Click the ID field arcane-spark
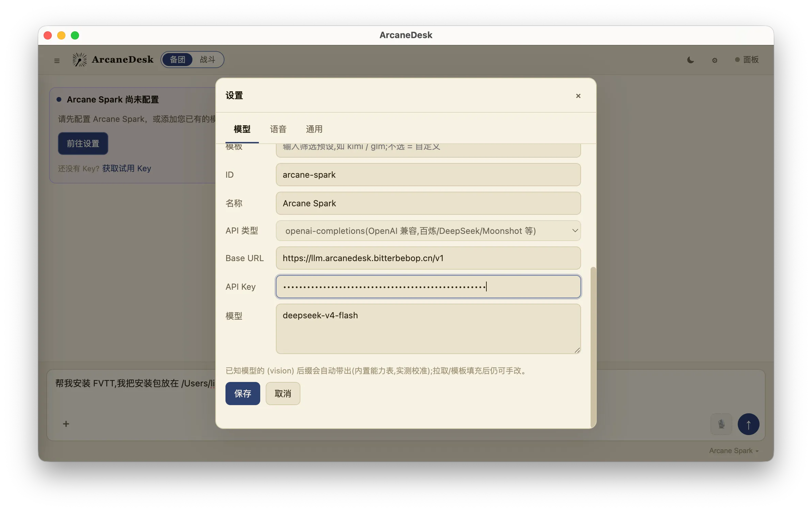 click(428, 175)
